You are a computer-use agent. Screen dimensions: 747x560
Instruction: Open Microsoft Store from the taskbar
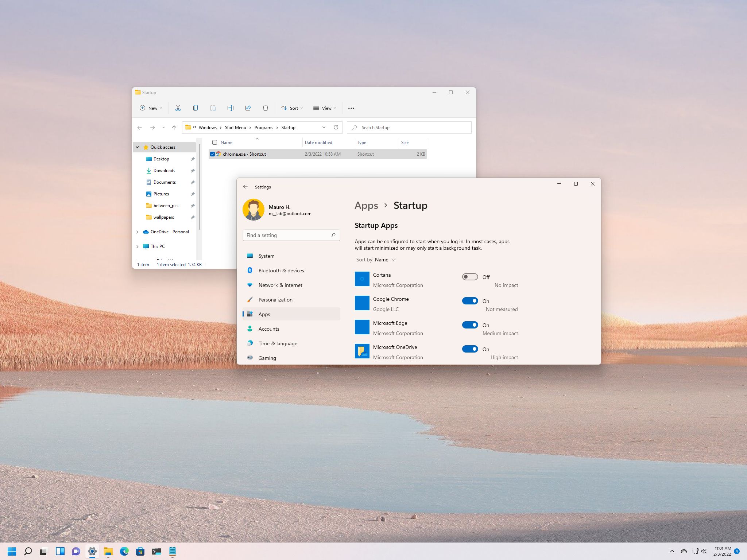[140, 551]
